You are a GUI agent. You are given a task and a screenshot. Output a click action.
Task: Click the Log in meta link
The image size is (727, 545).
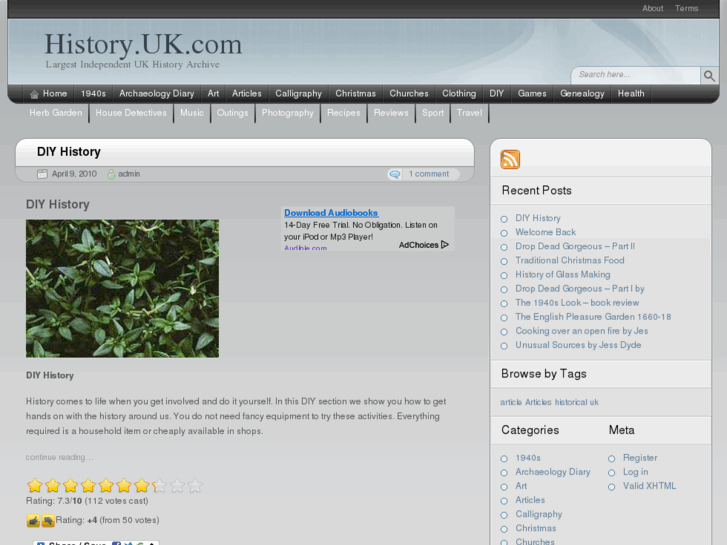635,472
